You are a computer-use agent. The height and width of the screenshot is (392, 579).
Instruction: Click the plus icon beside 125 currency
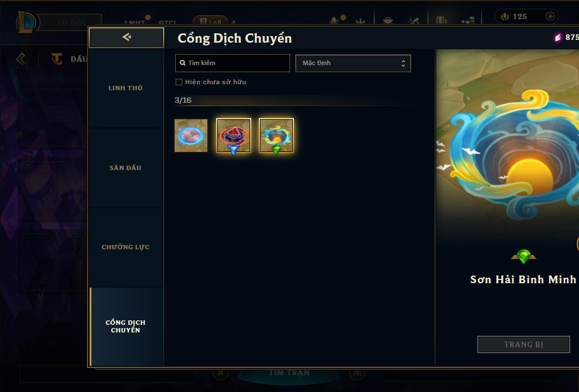click(x=550, y=16)
